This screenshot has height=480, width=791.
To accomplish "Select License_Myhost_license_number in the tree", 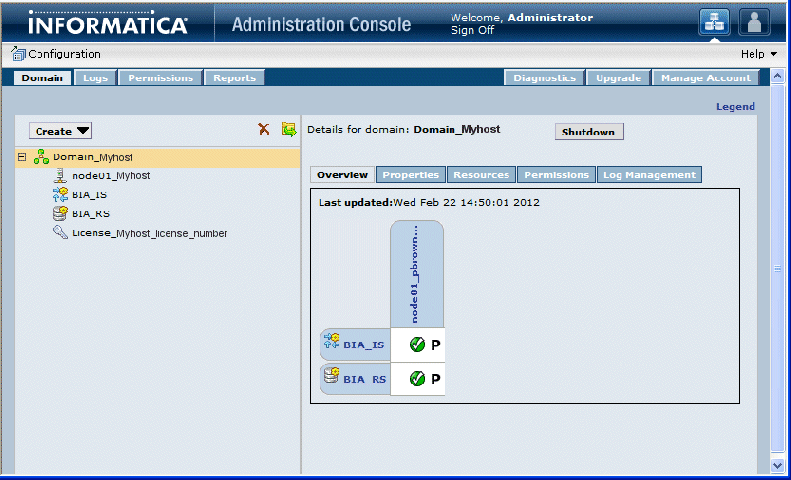I will 149,233.
